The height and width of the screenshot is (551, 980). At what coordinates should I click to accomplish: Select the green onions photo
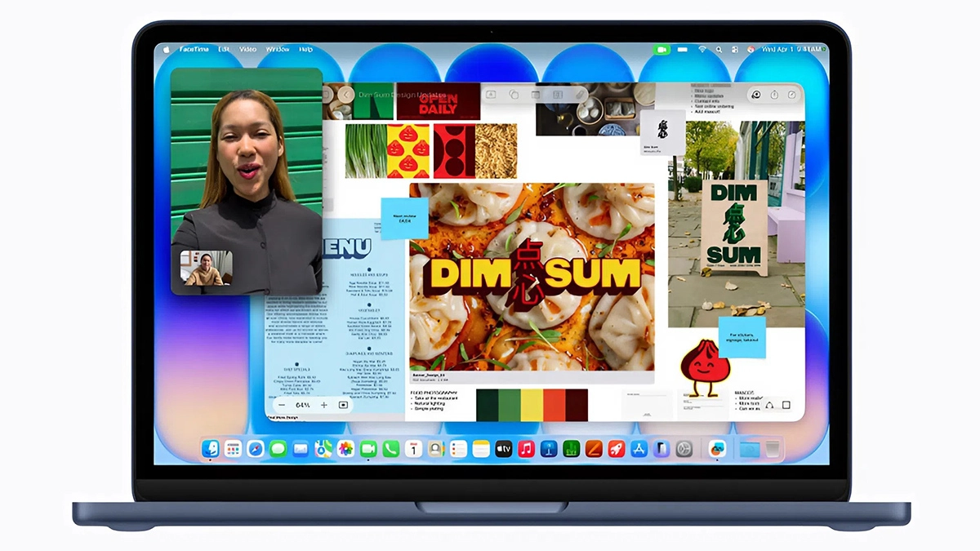366,151
